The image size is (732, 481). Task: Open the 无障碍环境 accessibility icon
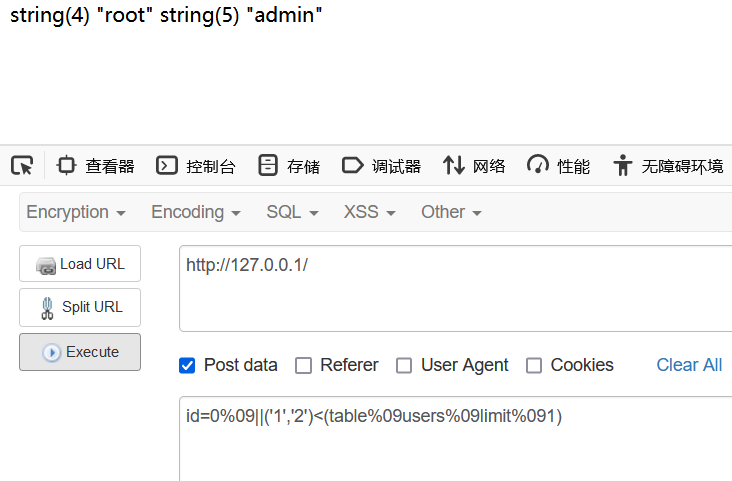click(622, 165)
